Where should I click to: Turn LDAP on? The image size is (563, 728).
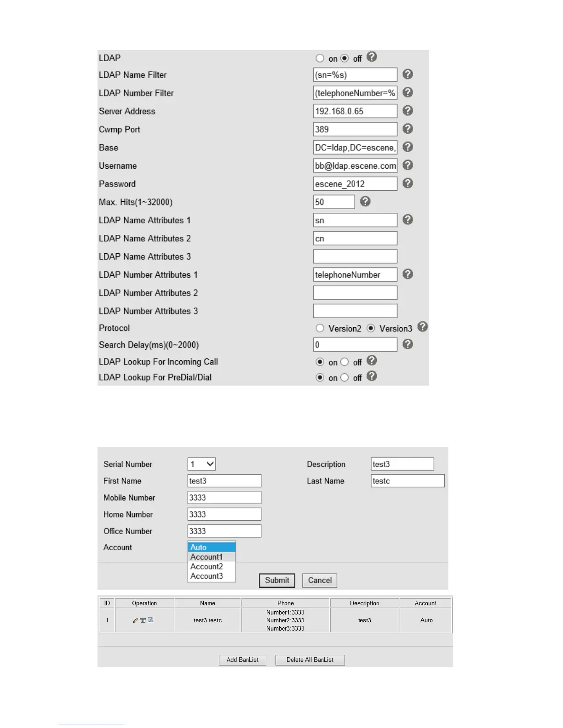(320, 58)
